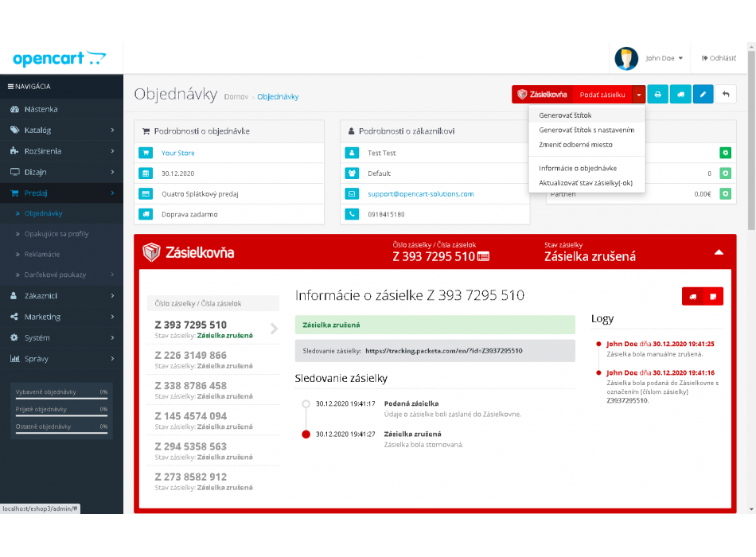This screenshot has width=756, height=557.
Task: Select shipment Z 226 3149 866 in the list
Action: point(213,360)
